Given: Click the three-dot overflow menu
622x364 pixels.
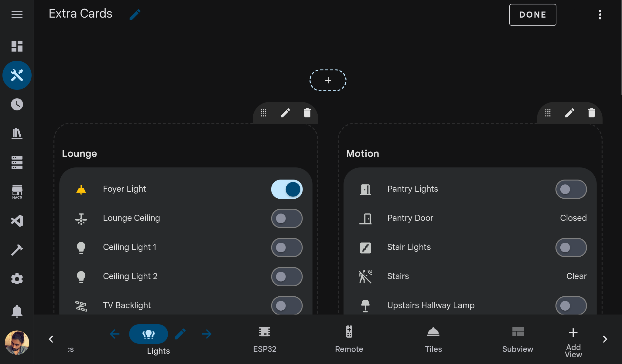Looking at the screenshot, I should pos(600,15).
